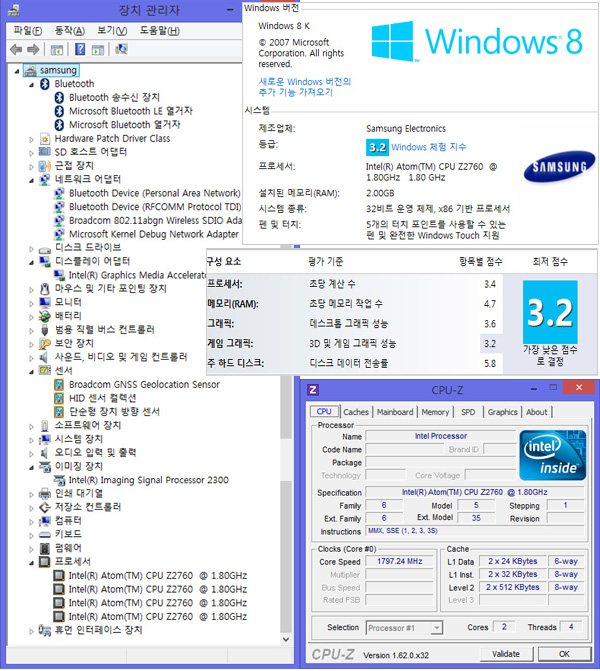
Task: Click the 3.2 rating badge in system info
Action: [x=377, y=148]
